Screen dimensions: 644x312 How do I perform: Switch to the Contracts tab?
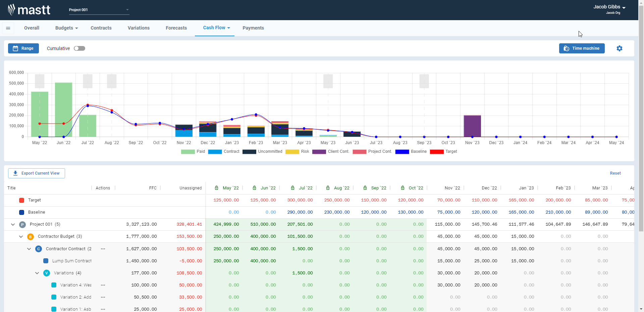pos(101,28)
